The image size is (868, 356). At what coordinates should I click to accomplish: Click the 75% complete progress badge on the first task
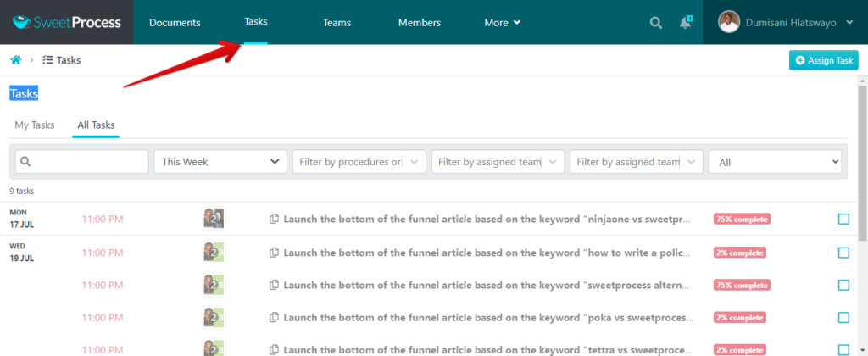(742, 220)
